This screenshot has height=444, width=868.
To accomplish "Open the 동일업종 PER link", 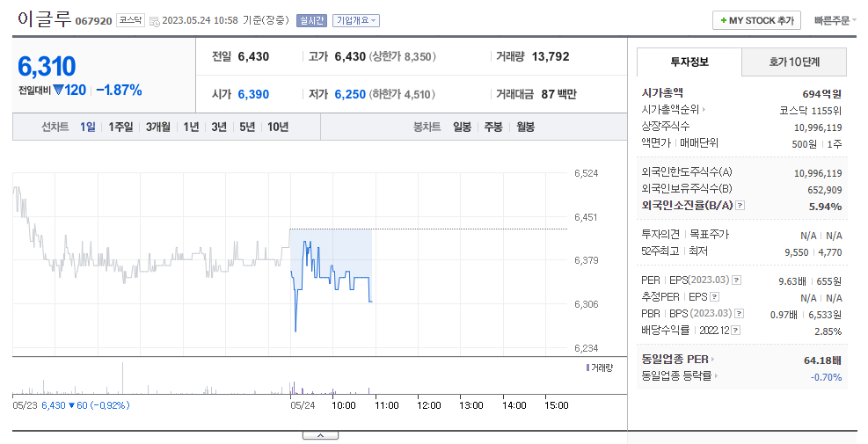I will [675, 360].
